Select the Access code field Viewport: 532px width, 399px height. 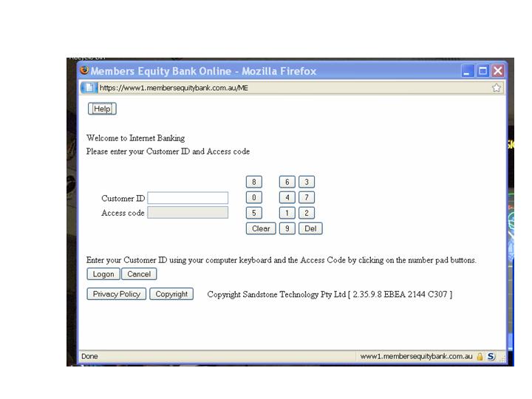click(x=188, y=212)
